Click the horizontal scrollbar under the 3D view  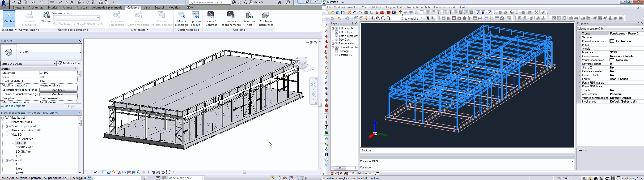[245, 172]
